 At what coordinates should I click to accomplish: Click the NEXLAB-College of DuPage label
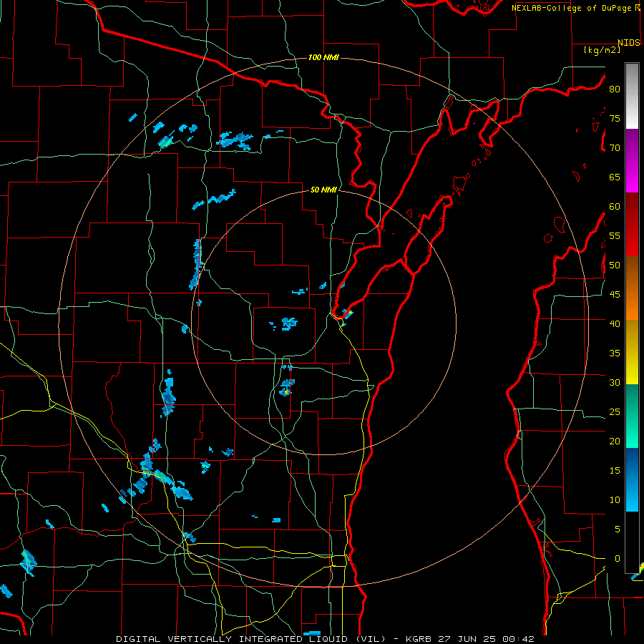571,8
